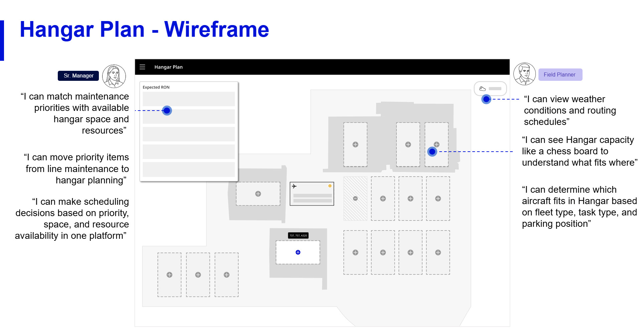Open the Expected RON panel header
The image size is (644, 332).
coord(156,87)
